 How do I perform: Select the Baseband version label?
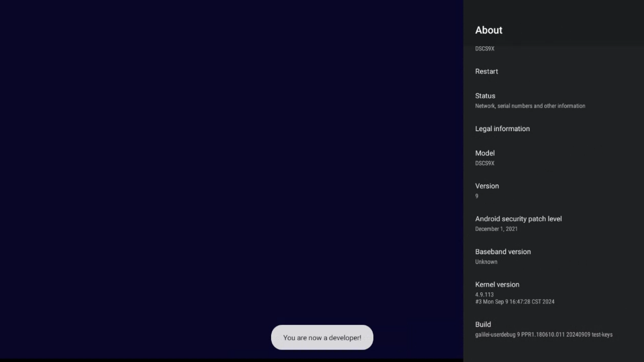tap(503, 252)
